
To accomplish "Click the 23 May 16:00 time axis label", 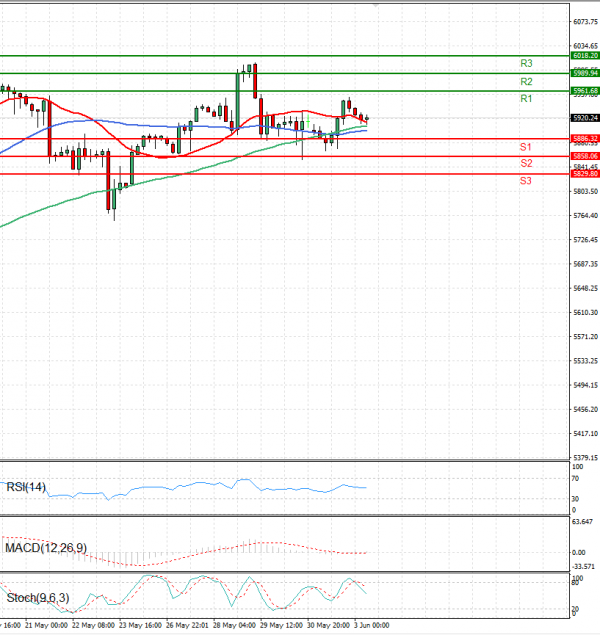I will 139,625.
